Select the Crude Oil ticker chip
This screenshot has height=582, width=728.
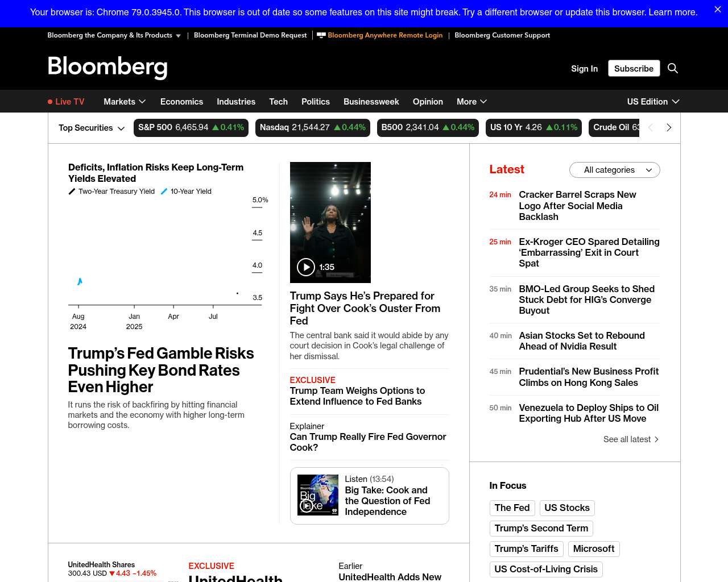click(x=615, y=128)
